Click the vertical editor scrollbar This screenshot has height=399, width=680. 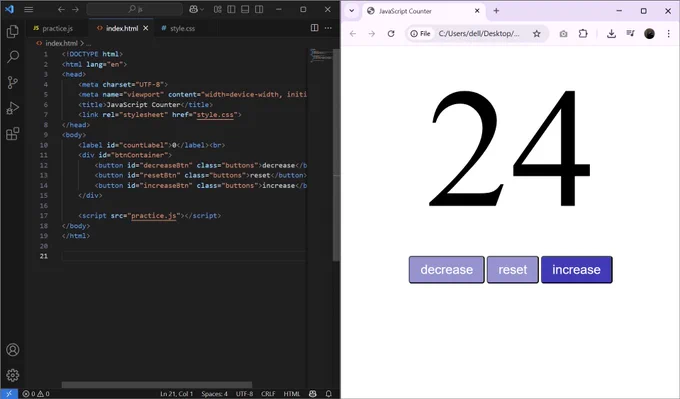point(336,155)
